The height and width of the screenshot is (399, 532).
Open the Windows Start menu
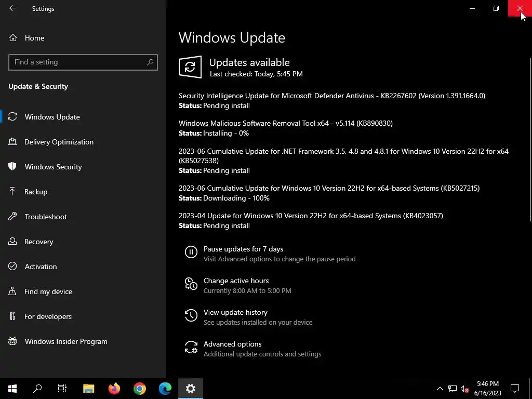(12, 389)
